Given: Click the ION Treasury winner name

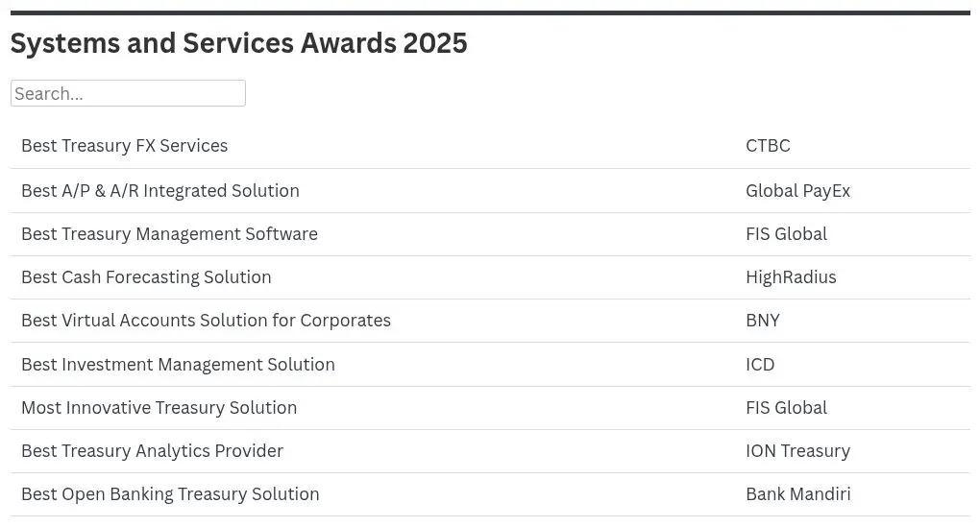Looking at the screenshot, I should tap(797, 451).
